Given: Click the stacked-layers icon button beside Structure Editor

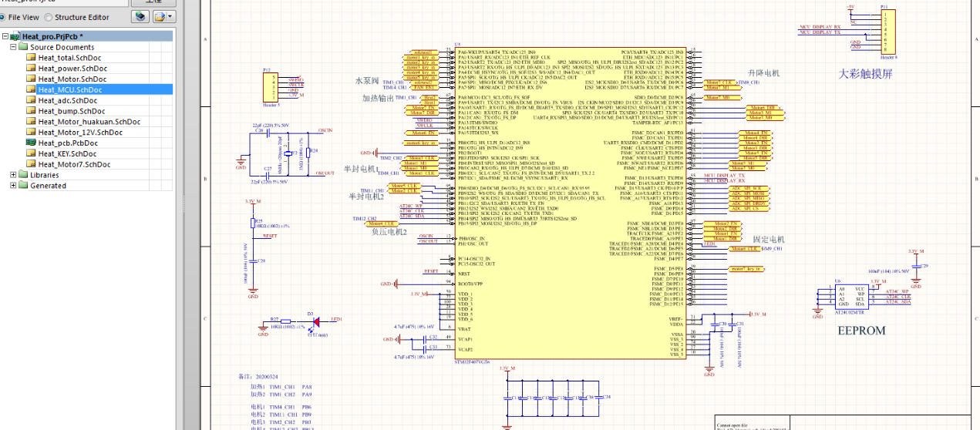Looking at the screenshot, I should click(x=139, y=16).
